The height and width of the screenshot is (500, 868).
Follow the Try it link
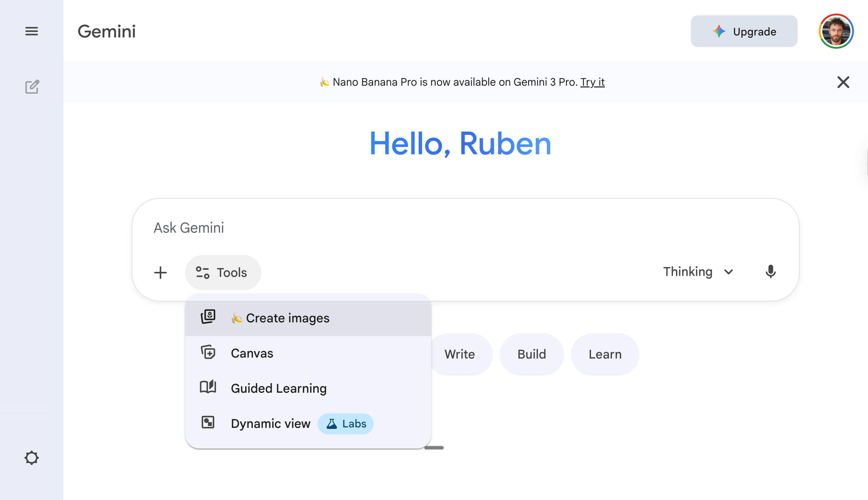click(x=592, y=82)
